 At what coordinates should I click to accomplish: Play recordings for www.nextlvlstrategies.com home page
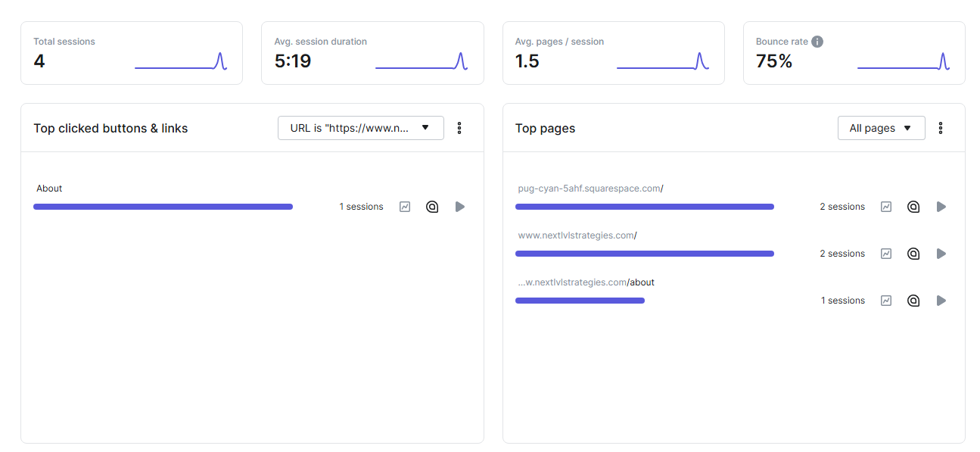941,254
